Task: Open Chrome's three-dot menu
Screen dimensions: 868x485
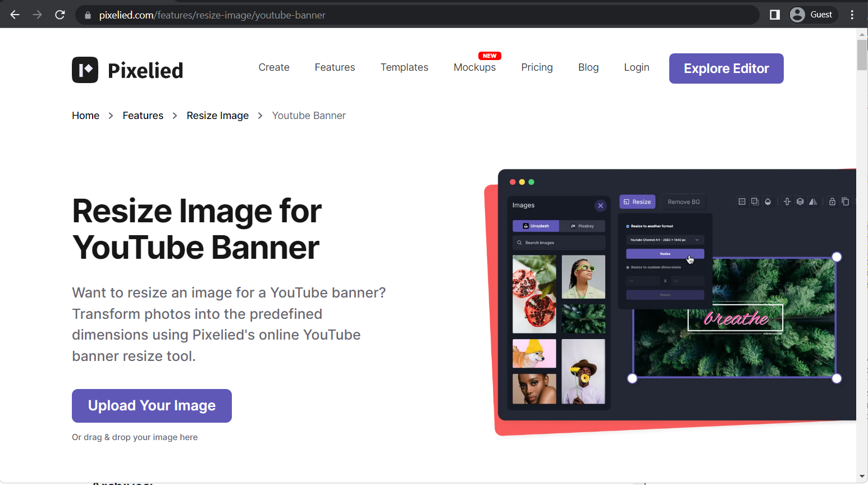Action: pos(852,15)
